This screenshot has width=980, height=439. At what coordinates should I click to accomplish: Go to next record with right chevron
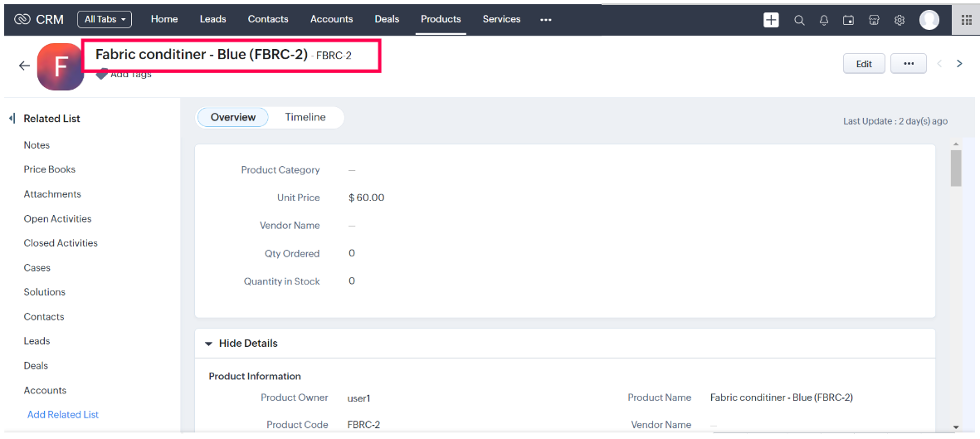[x=959, y=64]
